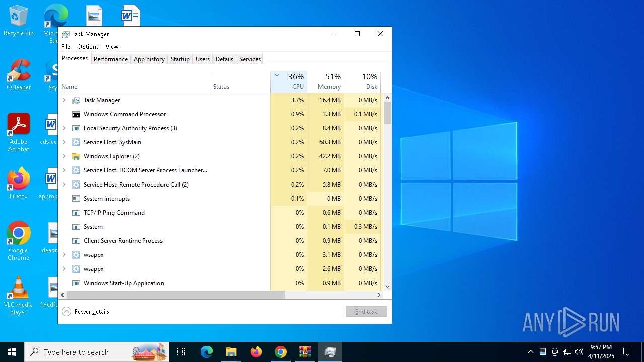Open the File menu
Screen dimensions: 644x362
pos(66,47)
